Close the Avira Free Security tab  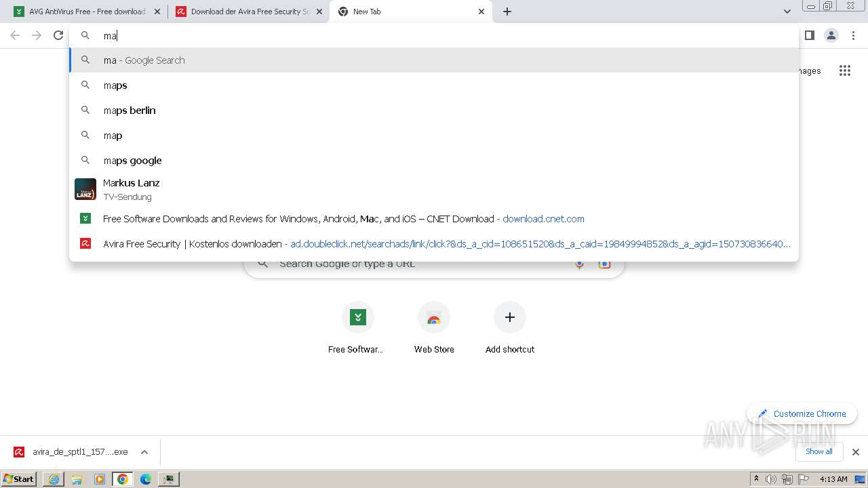click(x=319, y=12)
